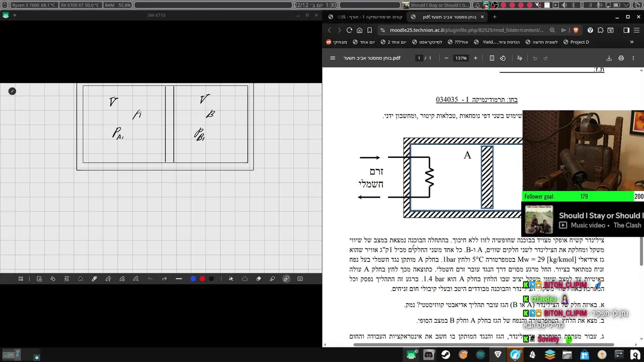The width and height of the screenshot is (644, 362).
Task: Go to the browser home page
Action: tap(359, 30)
